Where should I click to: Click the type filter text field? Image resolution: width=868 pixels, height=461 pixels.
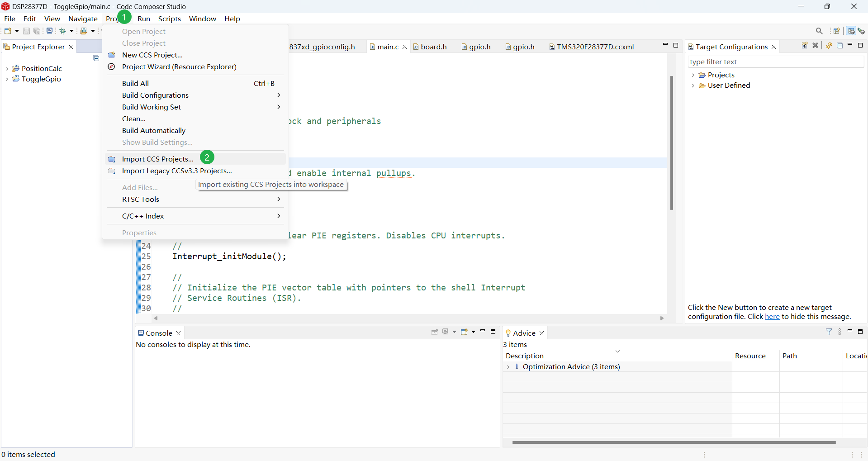(x=775, y=62)
